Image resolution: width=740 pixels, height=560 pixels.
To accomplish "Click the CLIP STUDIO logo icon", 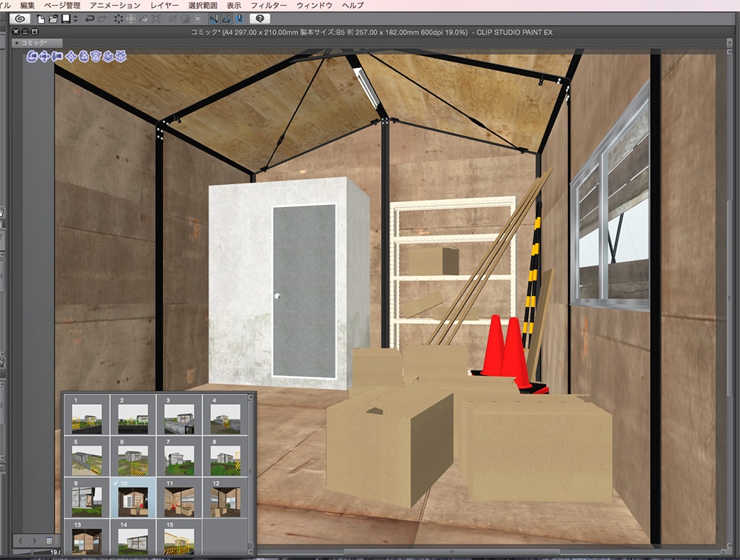I will coord(18,20).
